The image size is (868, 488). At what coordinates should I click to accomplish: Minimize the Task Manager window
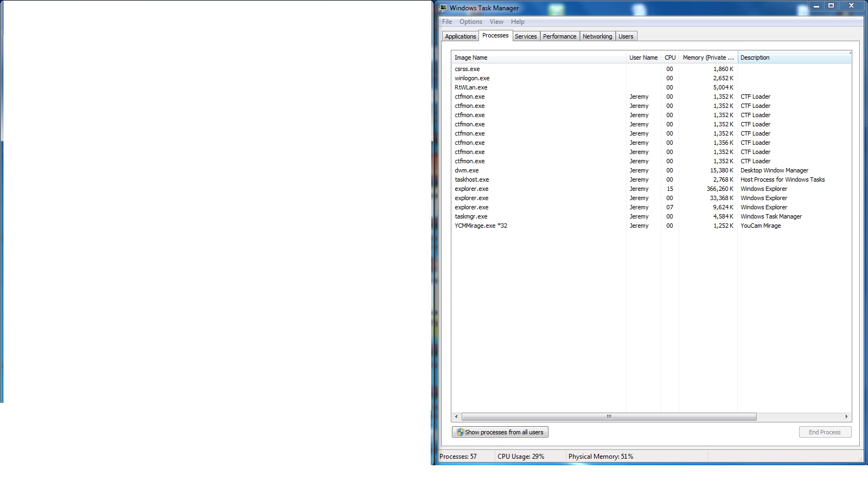(x=816, y=6)
